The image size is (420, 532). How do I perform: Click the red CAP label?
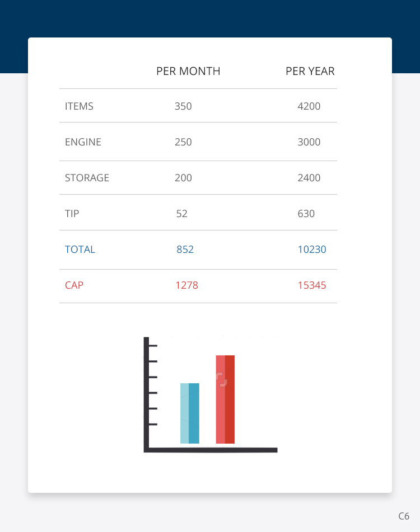tap(74, 285)
